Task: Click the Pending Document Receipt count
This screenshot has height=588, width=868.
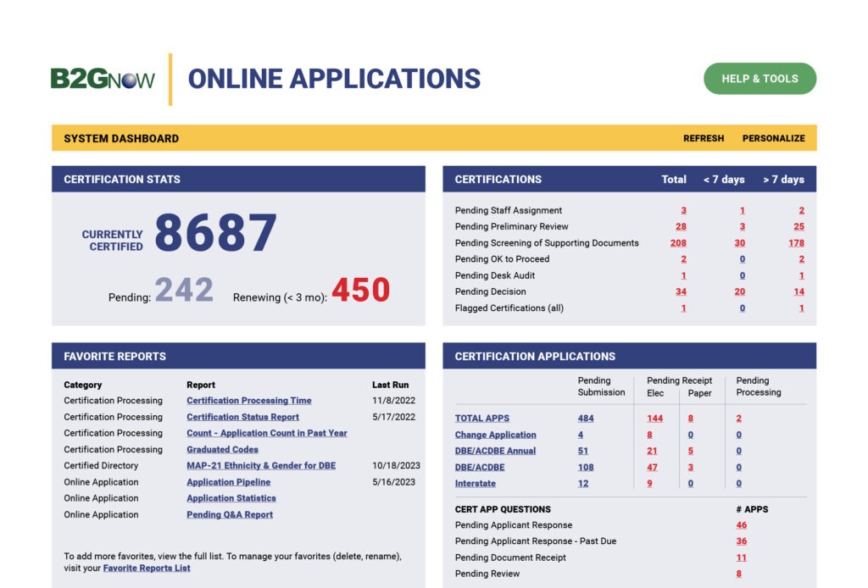Action: click(741, 557)
